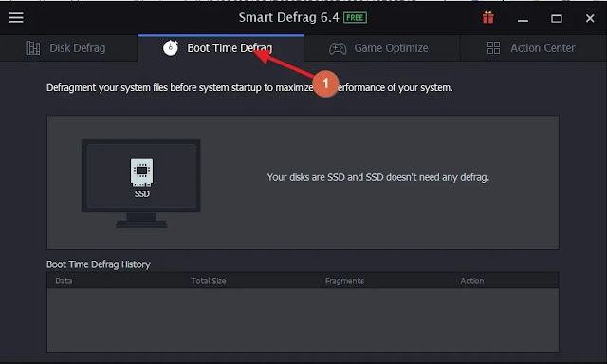Click the Boot Time Defrag stopwatch icon

(171, 48)
